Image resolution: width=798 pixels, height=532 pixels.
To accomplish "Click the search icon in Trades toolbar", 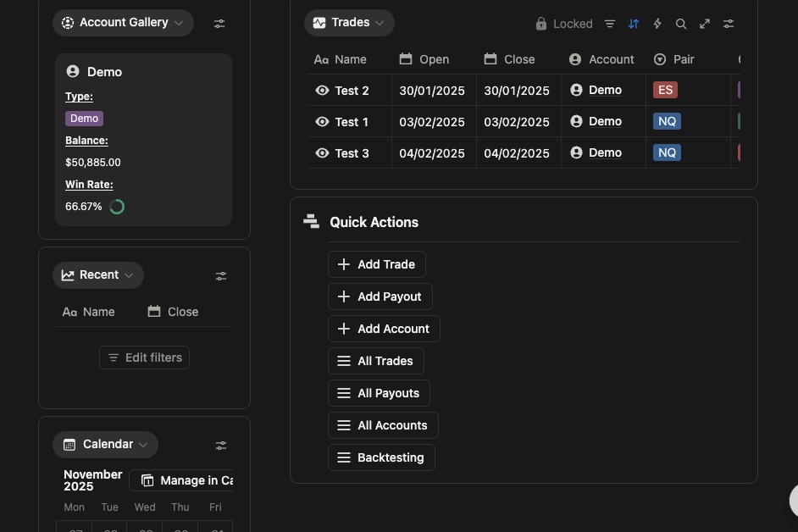I will [x=681, y=24].
